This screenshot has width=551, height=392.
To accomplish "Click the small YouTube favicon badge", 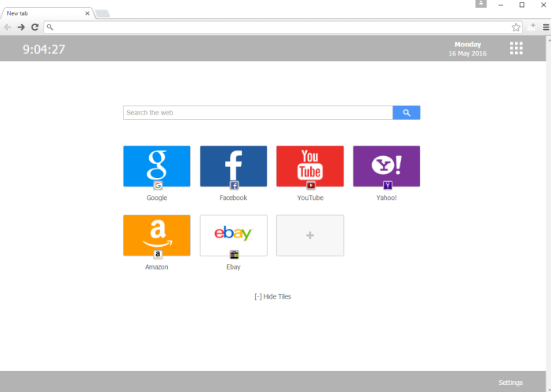I will tap(311, 185).
